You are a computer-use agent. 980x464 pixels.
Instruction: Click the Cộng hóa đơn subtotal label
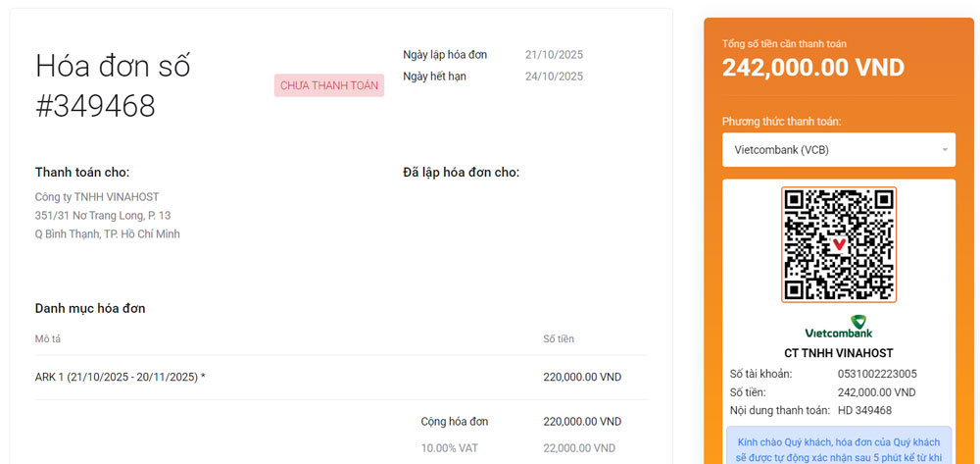tap(455, 422)
